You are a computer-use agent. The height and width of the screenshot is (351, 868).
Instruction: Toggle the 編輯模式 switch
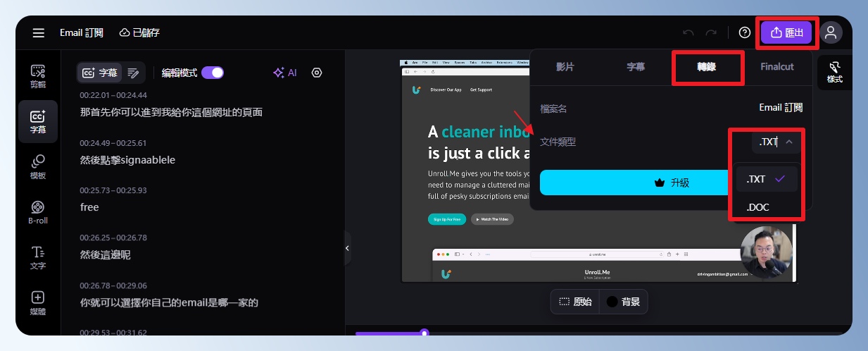pos(212,73)
